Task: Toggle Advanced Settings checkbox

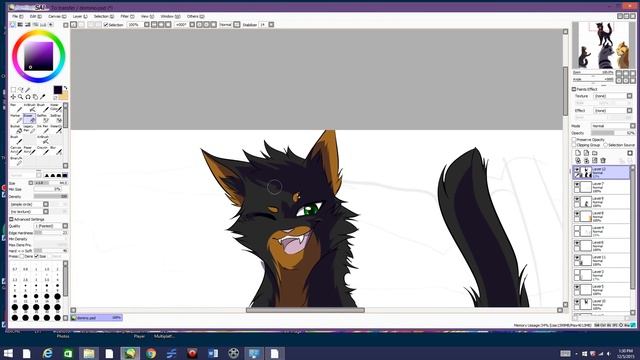Action: point(11,219)
